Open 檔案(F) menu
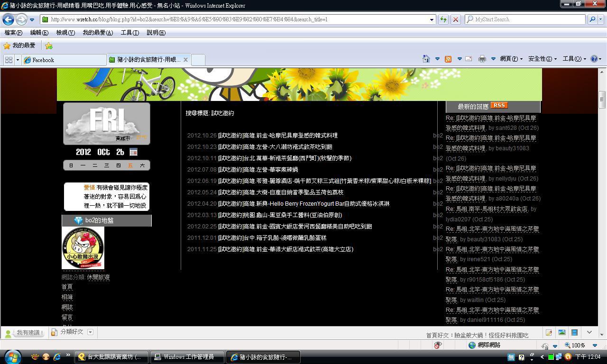Screen dimensions: 607x364 (x=13, y=33)
